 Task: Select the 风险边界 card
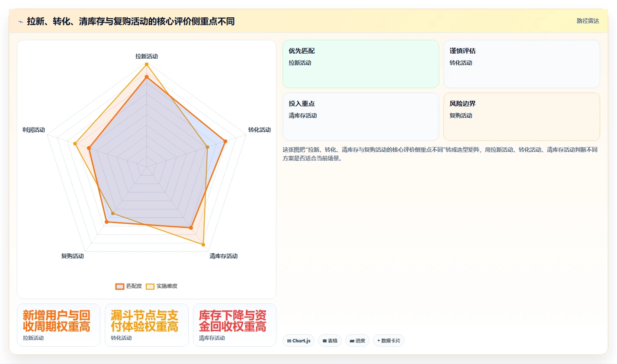(522, 117)
